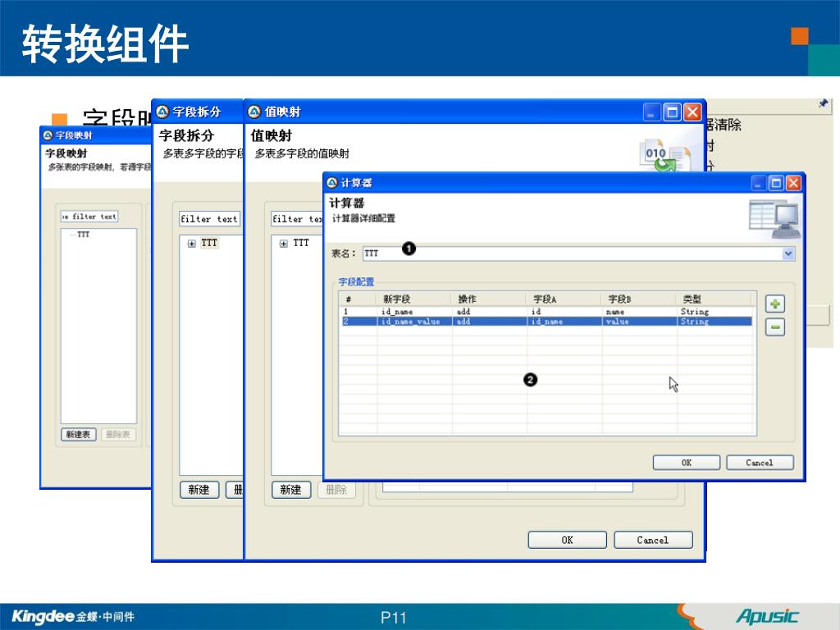Open the 表名 TTT dropdown arrow

(x=788, y=254)
